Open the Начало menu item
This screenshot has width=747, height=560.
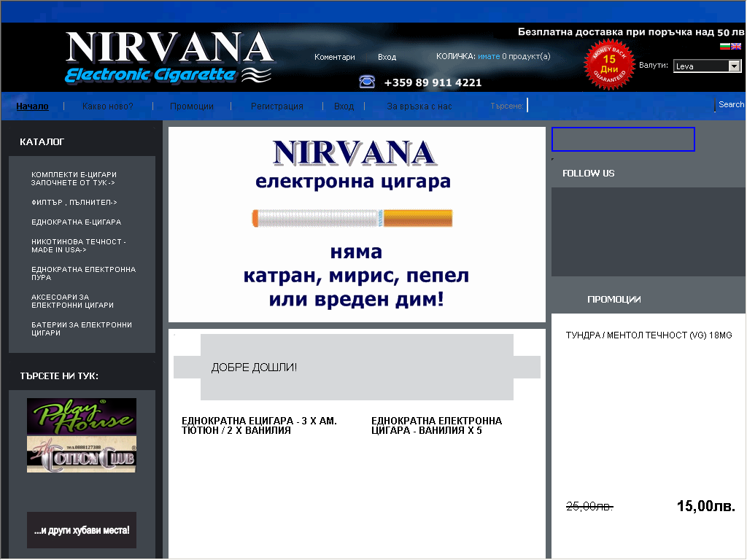coord(32,106)
